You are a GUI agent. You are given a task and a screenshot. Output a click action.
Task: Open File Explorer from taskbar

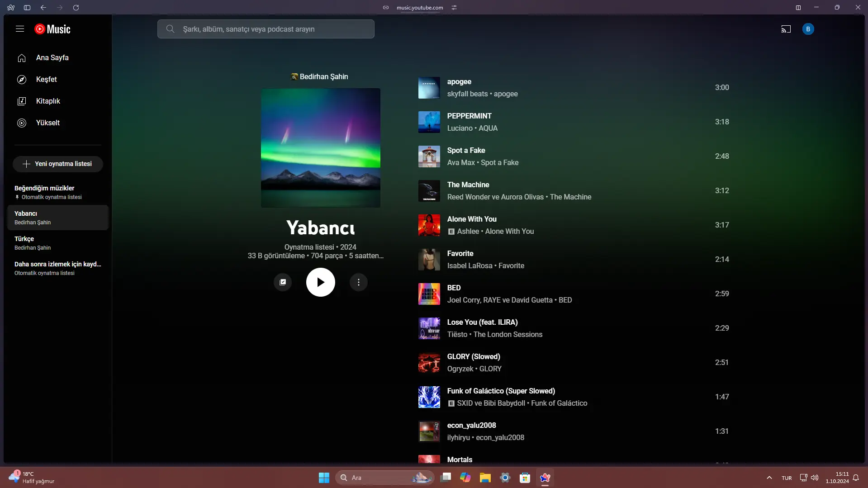485,478
